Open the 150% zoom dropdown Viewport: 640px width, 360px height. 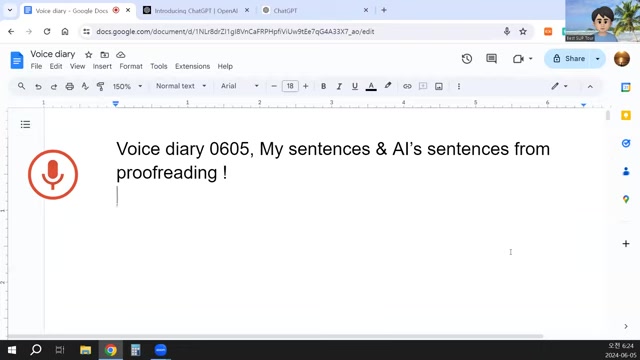coord(127,86)
